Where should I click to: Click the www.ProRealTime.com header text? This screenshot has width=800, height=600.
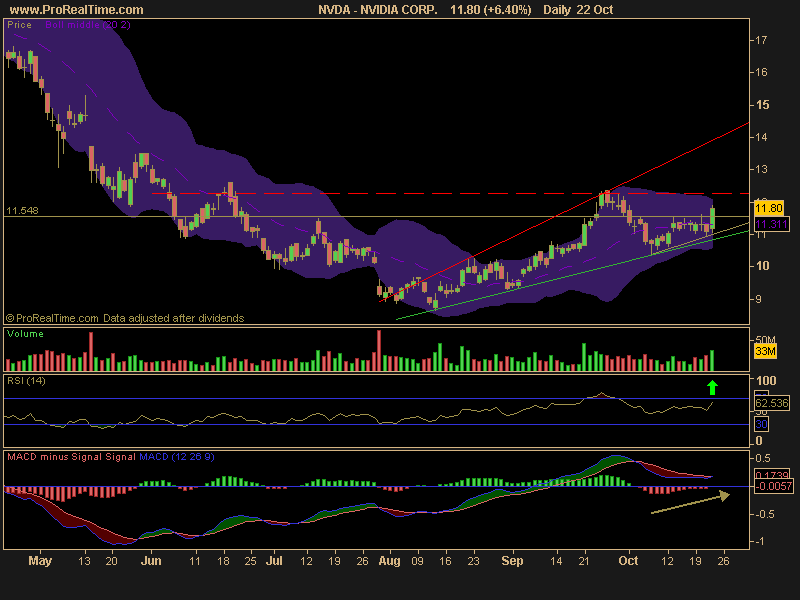77,10
